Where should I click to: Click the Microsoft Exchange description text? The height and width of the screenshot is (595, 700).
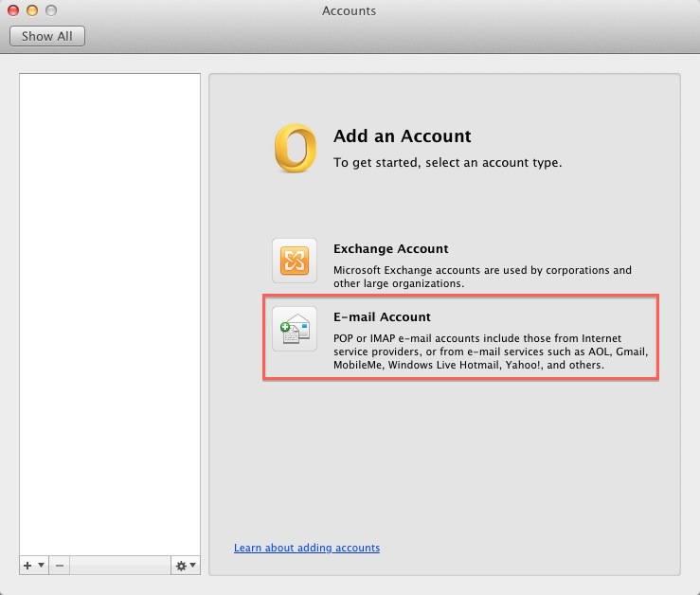click(x=482, y=277)
